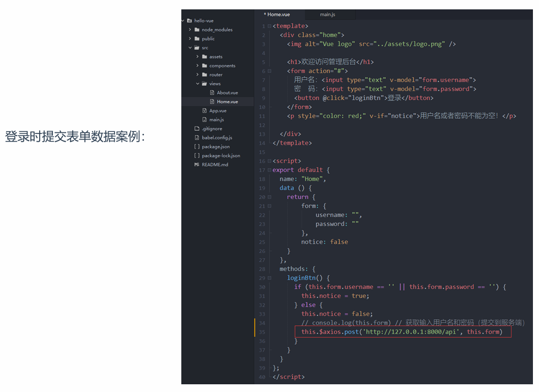
Task: Click line number 35 in the gutter
Action: pos(262,332)
